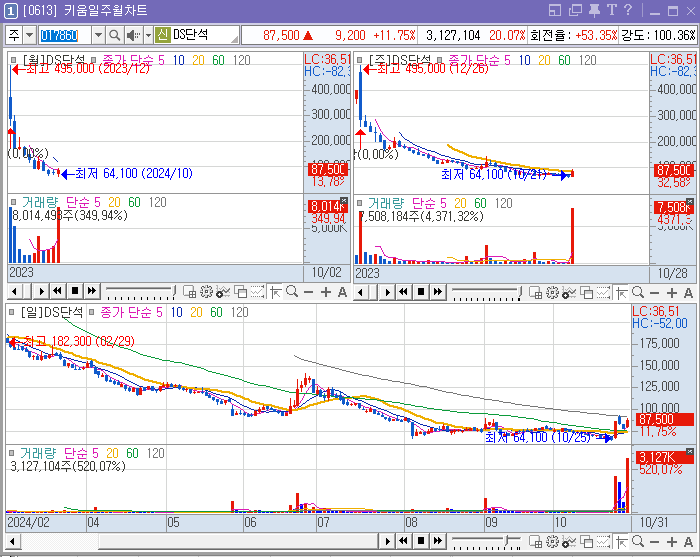Add indicator on monthly chart toolbar

tap(223, 292)
